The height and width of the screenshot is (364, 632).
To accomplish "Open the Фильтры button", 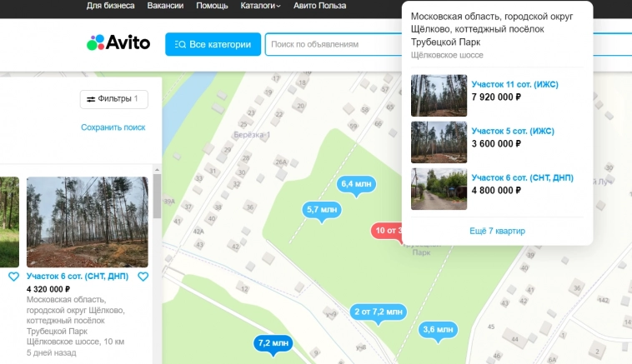I will (x=114, y=99).
